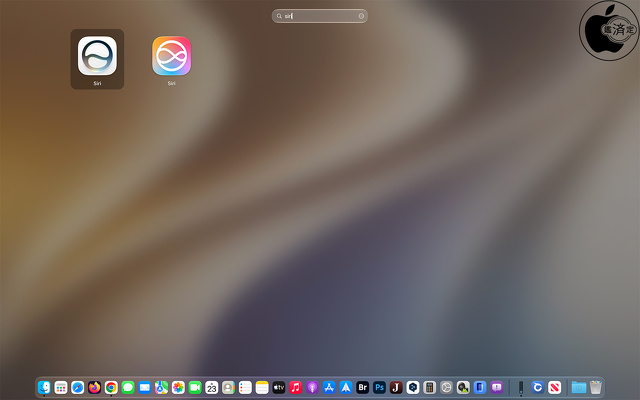The width and height of the screenshot is (640, 400).
Task: Open Launchpad from the Dock
Action: click(x=61, y=387)
